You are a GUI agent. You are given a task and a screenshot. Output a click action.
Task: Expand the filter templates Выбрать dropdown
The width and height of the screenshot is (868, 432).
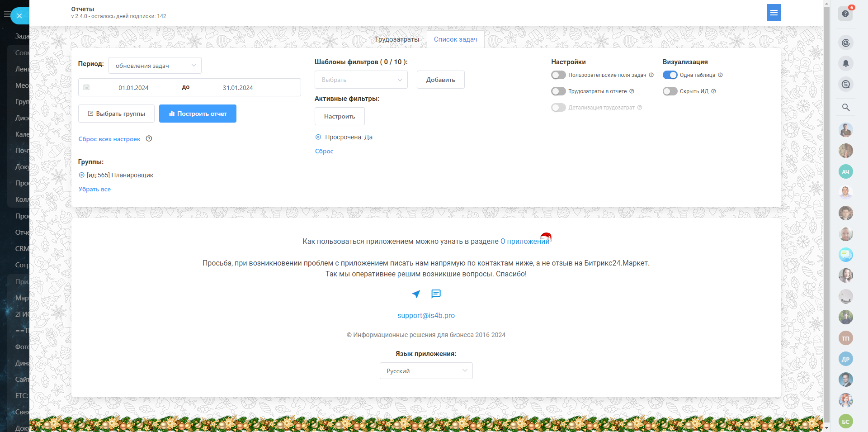[x=361, y=80]
